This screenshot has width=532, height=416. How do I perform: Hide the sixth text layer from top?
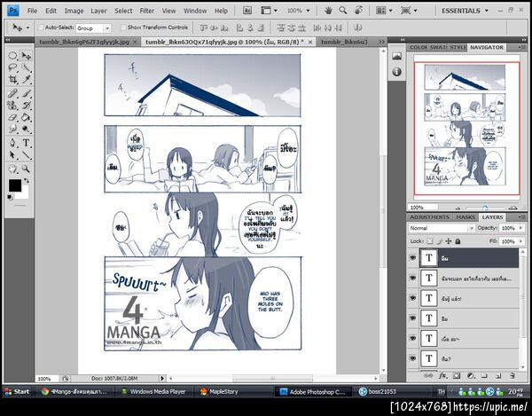[412, 358]
